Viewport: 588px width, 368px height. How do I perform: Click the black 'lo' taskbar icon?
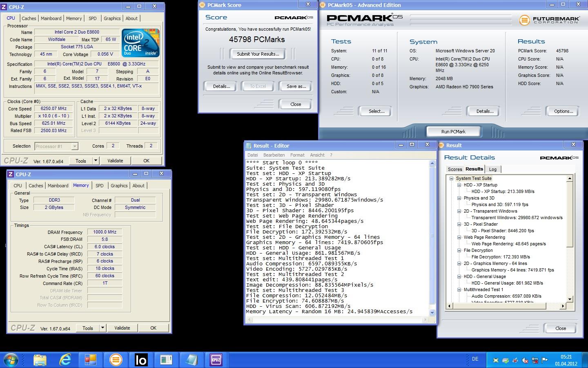(141, 360)
